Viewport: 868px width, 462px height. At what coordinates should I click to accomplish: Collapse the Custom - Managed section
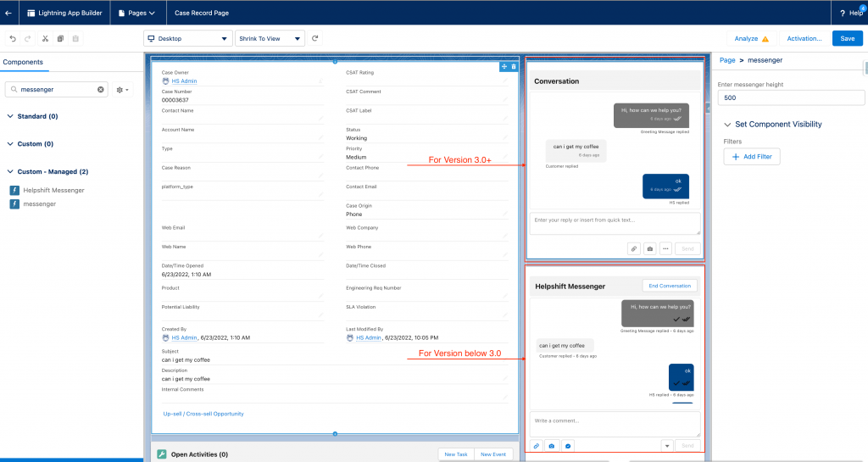[10, 172]
